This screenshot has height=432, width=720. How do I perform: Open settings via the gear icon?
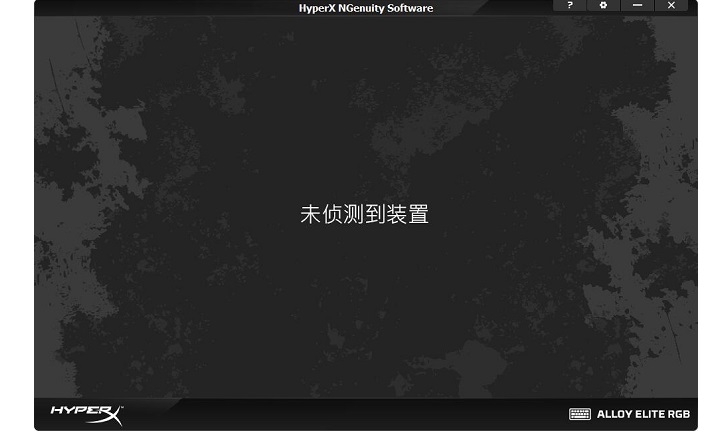(x=603, y=6)
